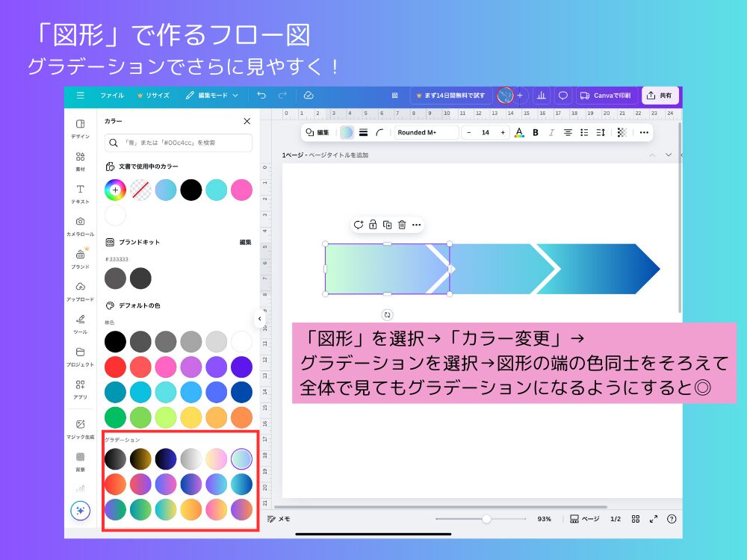
Task: Toggle italic formatting in the toolbar
Action: 551,132
